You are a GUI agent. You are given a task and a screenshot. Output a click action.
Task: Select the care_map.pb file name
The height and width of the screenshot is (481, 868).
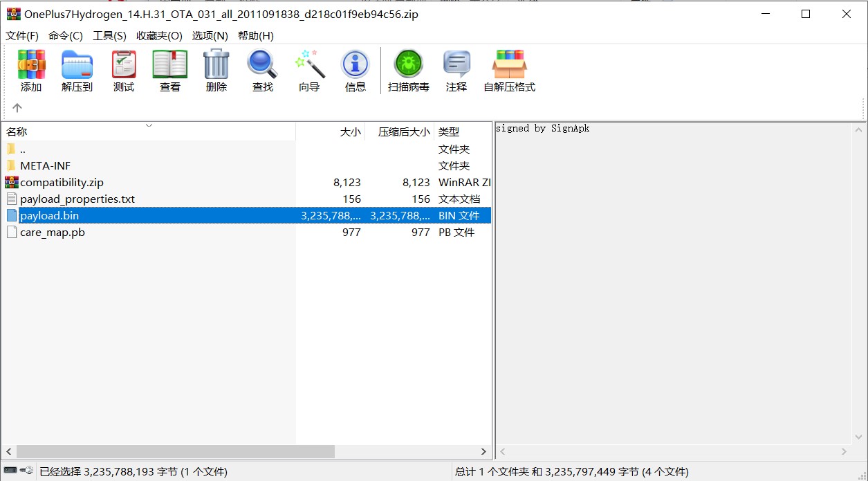coord(53,232)
